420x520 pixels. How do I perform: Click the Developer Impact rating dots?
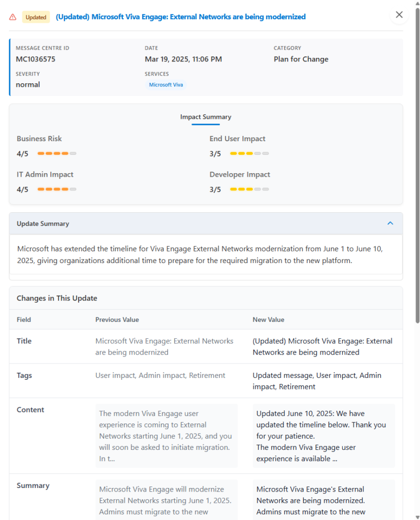click(x=249, y=189)
